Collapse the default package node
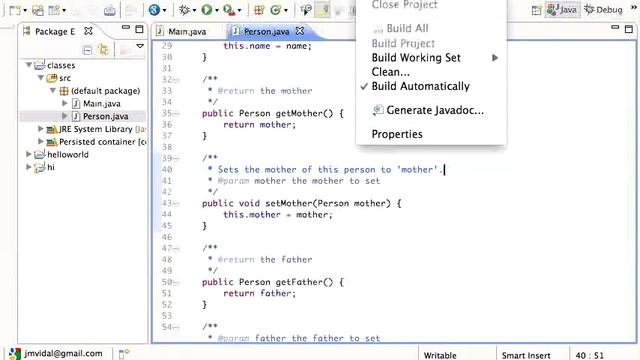 coord(53,90)
